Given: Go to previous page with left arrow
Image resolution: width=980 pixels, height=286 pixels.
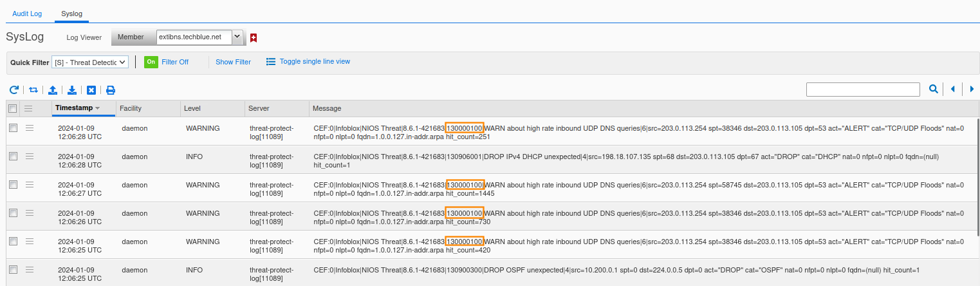Looking at the screenshot, I should click(x=952, y=90).
